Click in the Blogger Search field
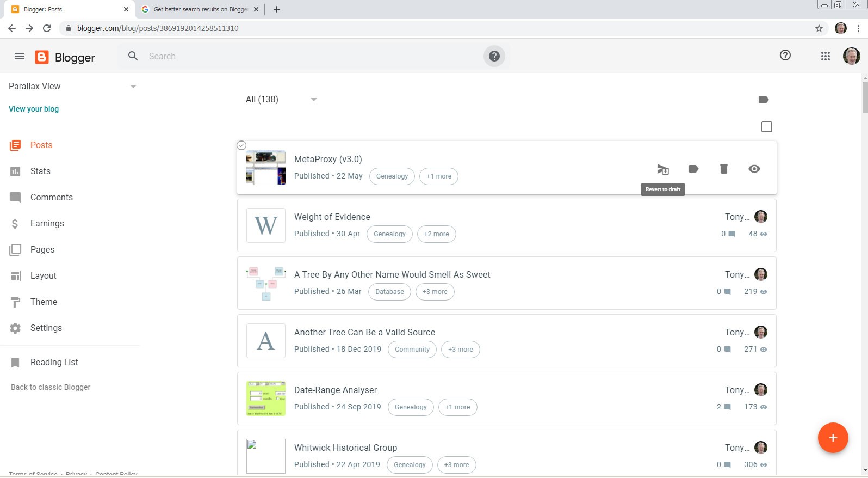Viewport: 868px width, 478px height. coord(305,56)
